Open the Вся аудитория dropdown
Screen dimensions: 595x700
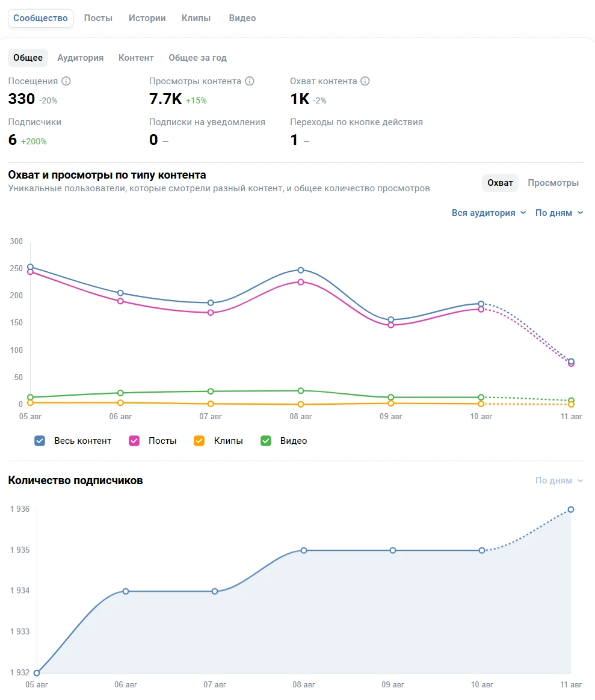pyautogui.click(x=489, y=213)
